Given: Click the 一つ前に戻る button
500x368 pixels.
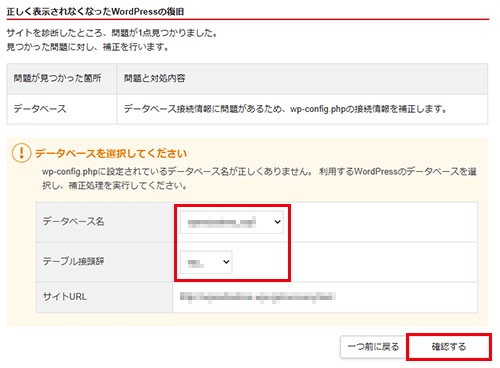Looking at the screenshot, I should point(373,347).
